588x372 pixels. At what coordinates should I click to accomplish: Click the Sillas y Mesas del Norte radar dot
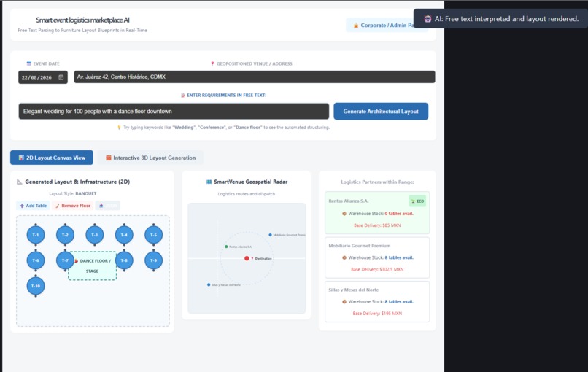[x=209, y=285]
